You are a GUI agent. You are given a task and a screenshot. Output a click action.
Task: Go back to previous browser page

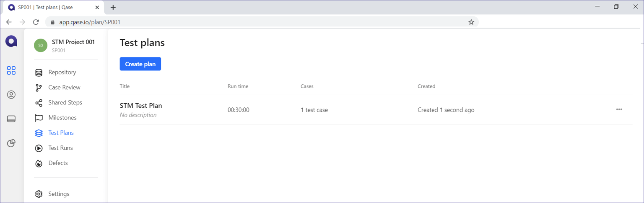click(9, 22)
